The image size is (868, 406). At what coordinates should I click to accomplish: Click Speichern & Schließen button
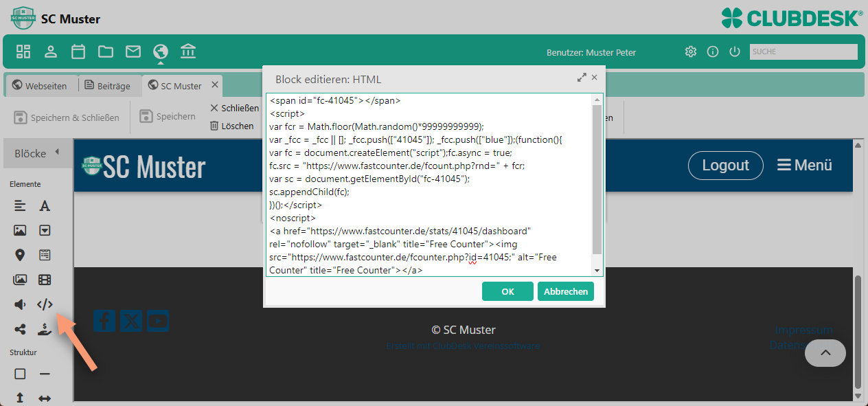point(67,117)
